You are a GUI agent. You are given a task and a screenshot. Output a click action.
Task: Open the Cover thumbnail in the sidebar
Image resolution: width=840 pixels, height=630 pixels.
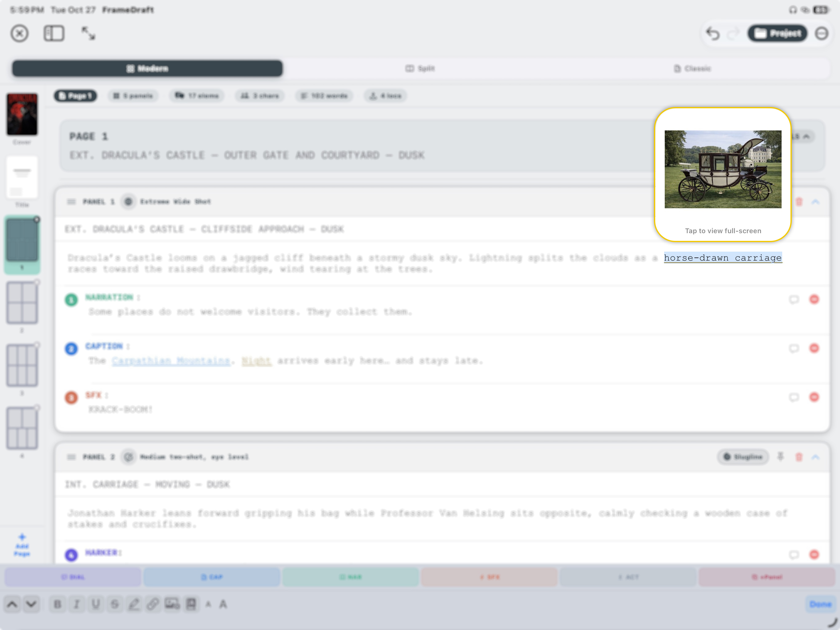point(22,114)
